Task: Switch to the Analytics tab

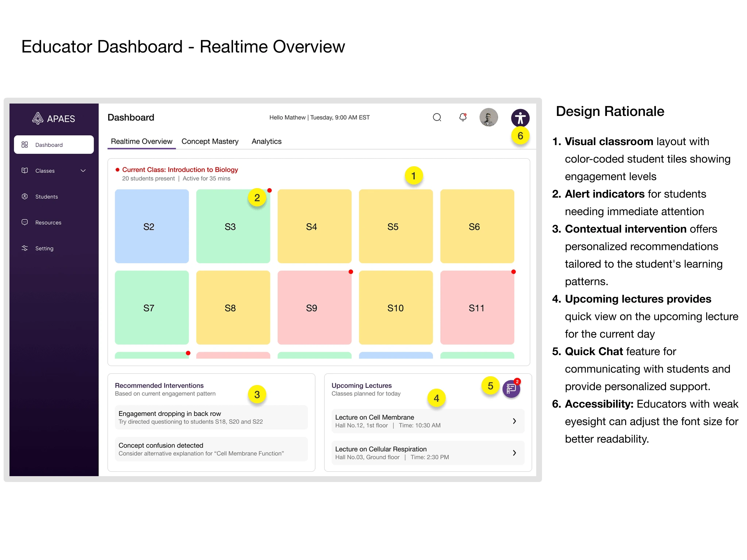Action: coord(266,141)
